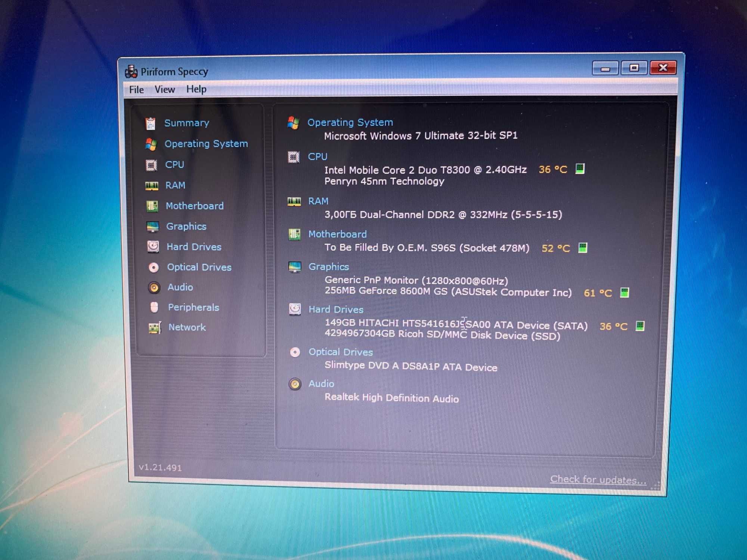Click text 149GB HITACHI ATA Device (SATA)
Viewport: 747px width, 560px height.
point(456,324)
